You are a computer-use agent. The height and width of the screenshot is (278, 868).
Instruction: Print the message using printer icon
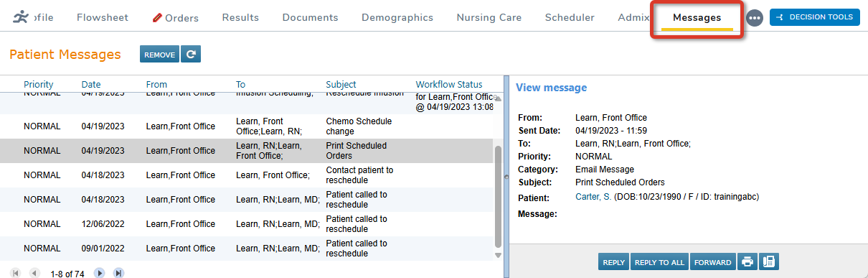[x=747, y=262]
